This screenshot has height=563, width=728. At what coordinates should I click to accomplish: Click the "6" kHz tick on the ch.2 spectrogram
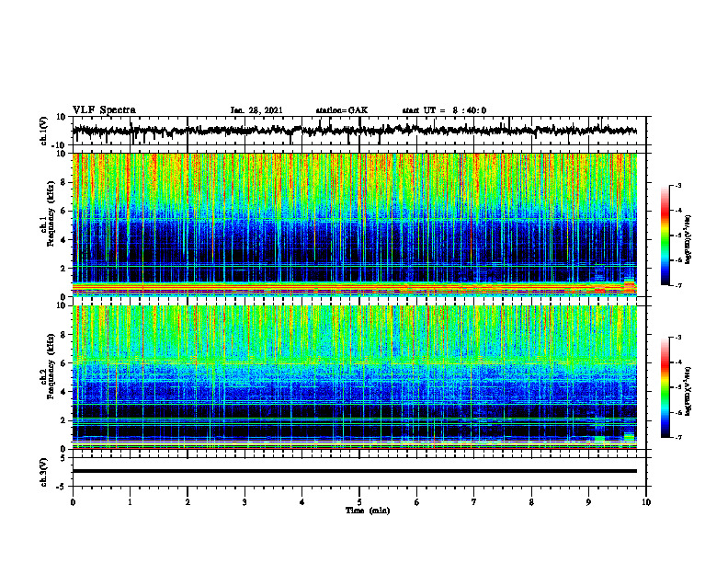click(x=63, y=363)
